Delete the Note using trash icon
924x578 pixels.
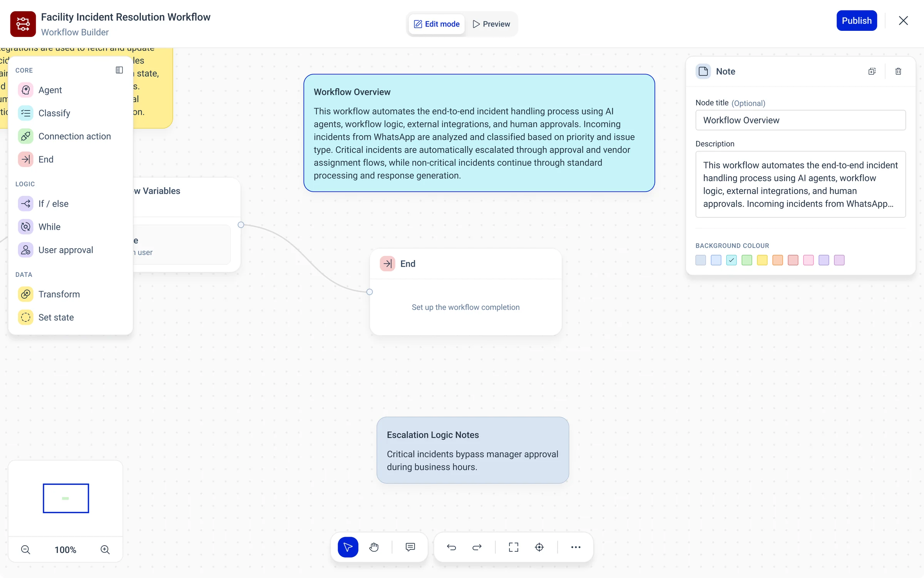point(898,71)
